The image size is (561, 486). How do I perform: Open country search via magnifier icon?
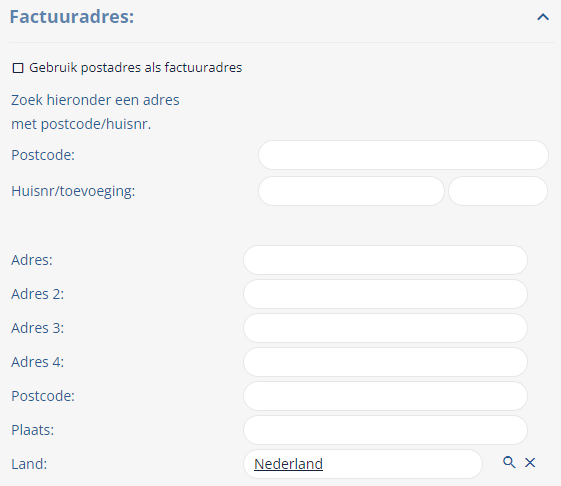[x=509, y=462]
